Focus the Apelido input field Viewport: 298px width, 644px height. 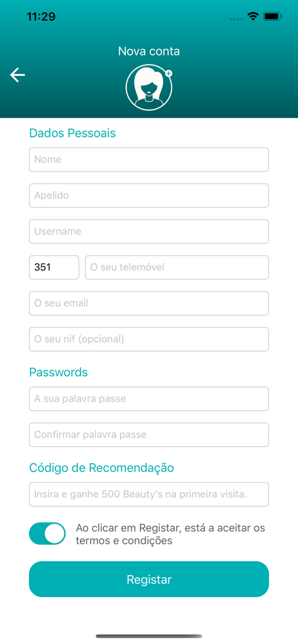(149, 196)
